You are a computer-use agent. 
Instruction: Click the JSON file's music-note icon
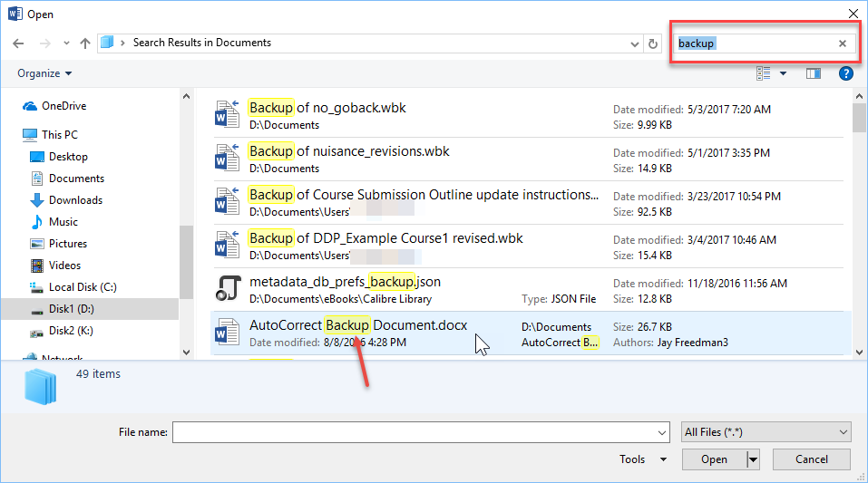click(228, 288)
